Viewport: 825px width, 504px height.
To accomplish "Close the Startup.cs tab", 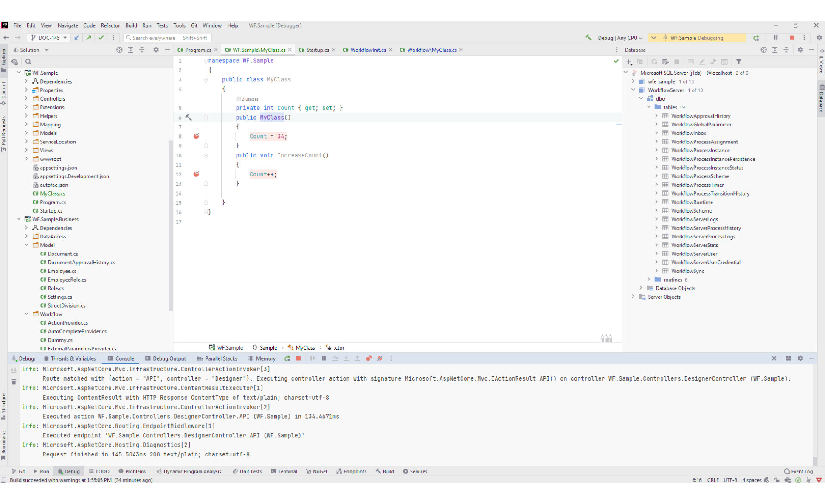I will pos(334,50).
